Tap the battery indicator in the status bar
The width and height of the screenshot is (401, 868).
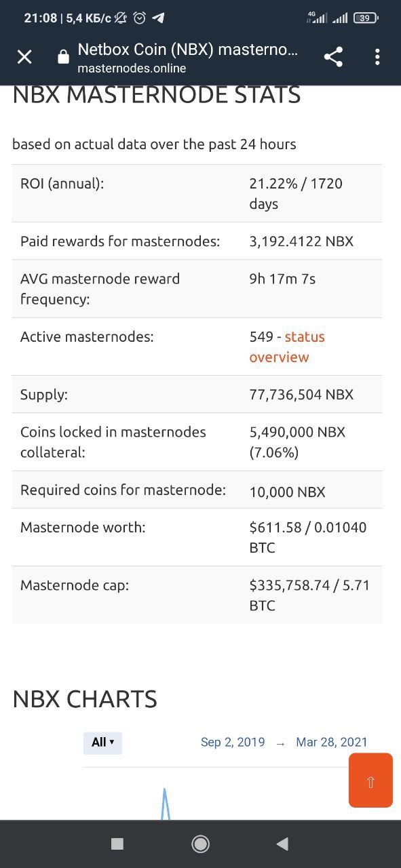click(x=366, y=18)
